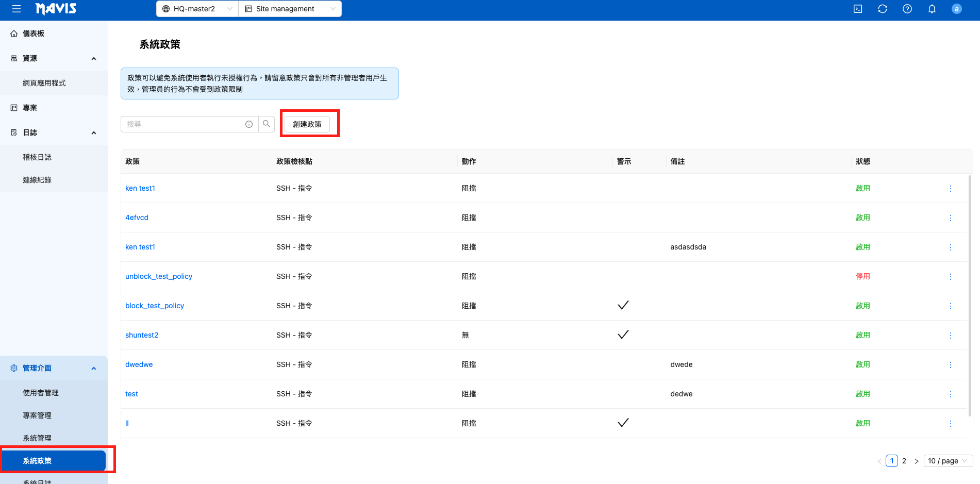The height and width of the screenshot is (484, 980).
Task: Click the refresh sync icon
Action: 883,9
